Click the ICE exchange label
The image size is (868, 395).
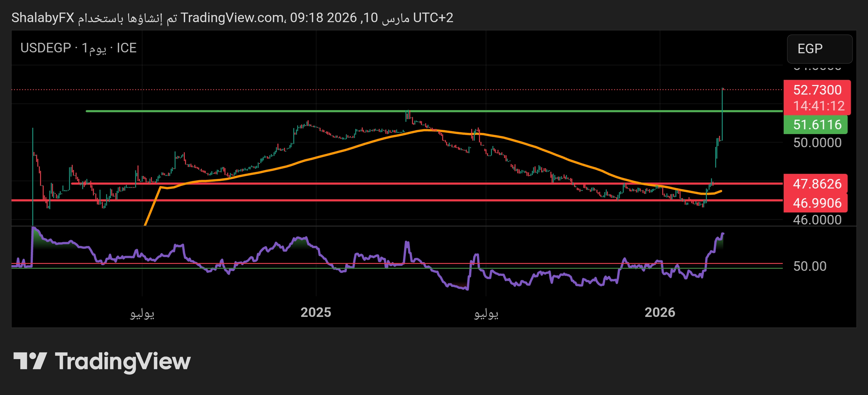126,48
